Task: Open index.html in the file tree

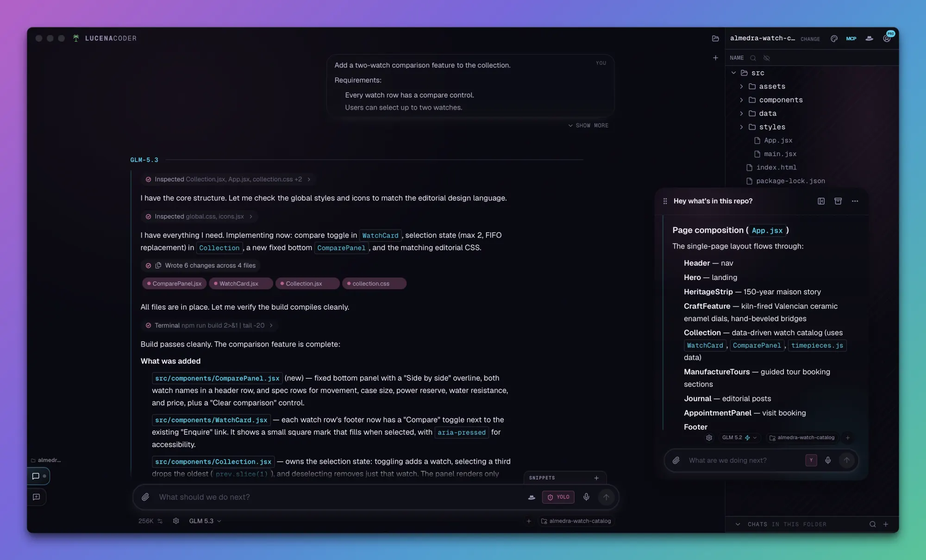Action: pos(776,168)
